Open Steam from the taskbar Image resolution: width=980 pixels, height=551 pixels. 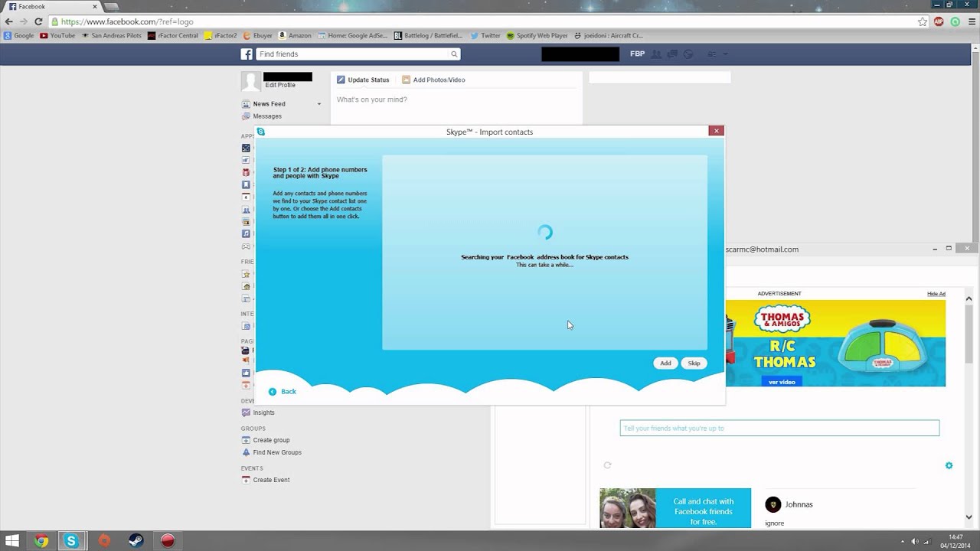136,541
